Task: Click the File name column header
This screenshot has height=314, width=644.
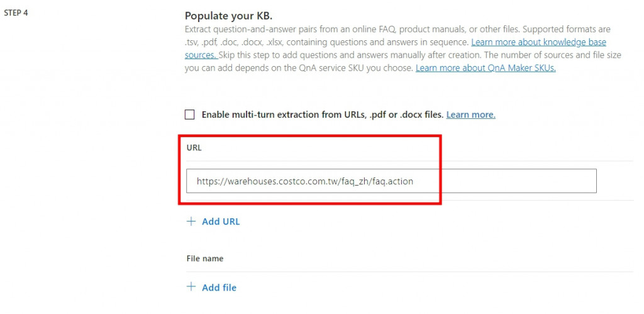Action: [x=205, y=259]
